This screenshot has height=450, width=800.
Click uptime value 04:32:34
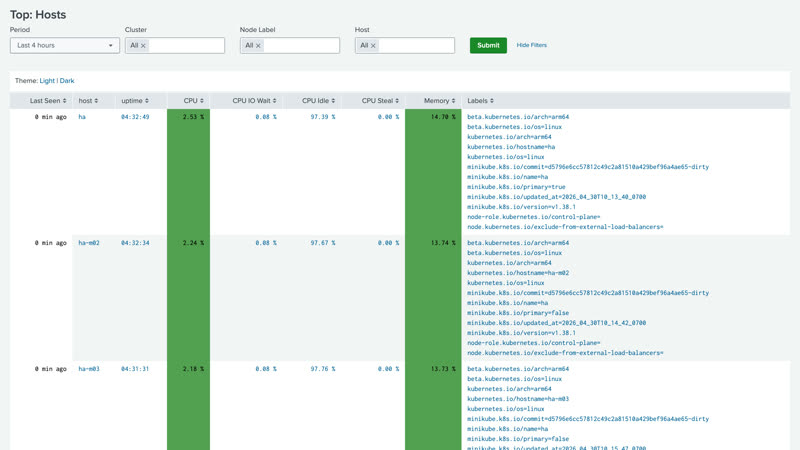(x=135, y=243)
